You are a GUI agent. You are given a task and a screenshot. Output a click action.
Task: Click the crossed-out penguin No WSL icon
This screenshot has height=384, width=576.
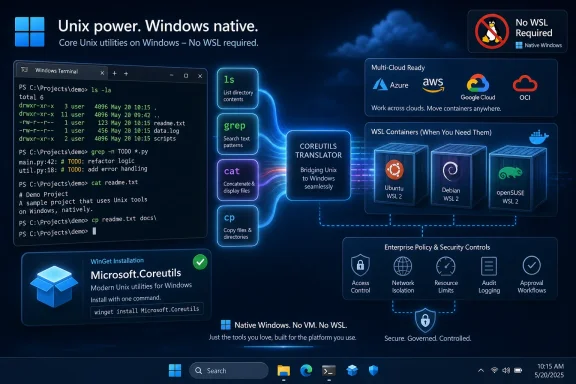click(492, 31)
